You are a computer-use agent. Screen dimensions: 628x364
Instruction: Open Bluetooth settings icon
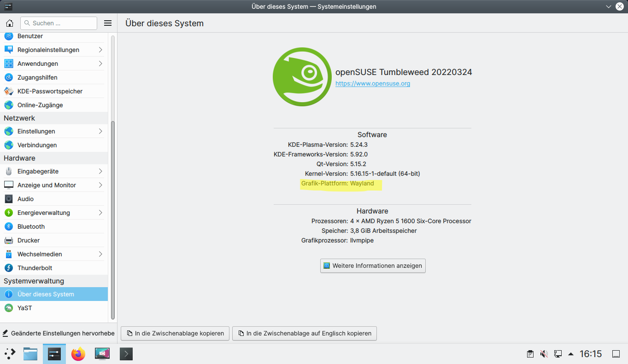tap(9, 226)
